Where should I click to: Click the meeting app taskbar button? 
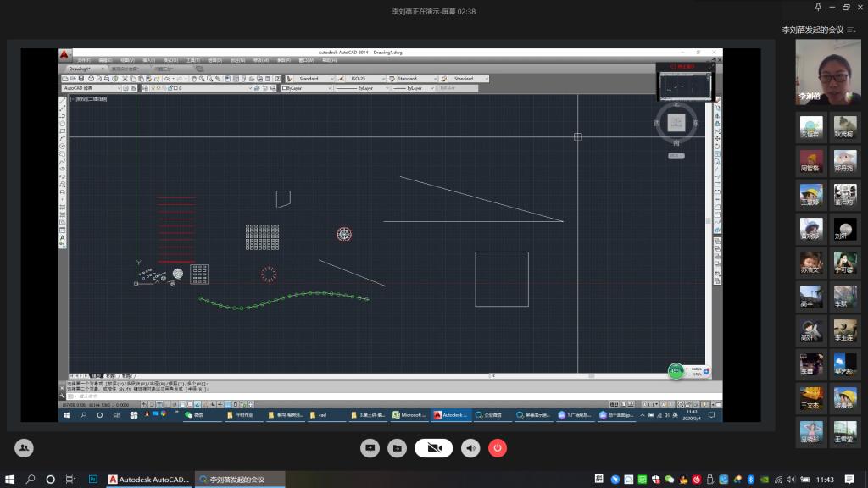[x=240, y=480]
